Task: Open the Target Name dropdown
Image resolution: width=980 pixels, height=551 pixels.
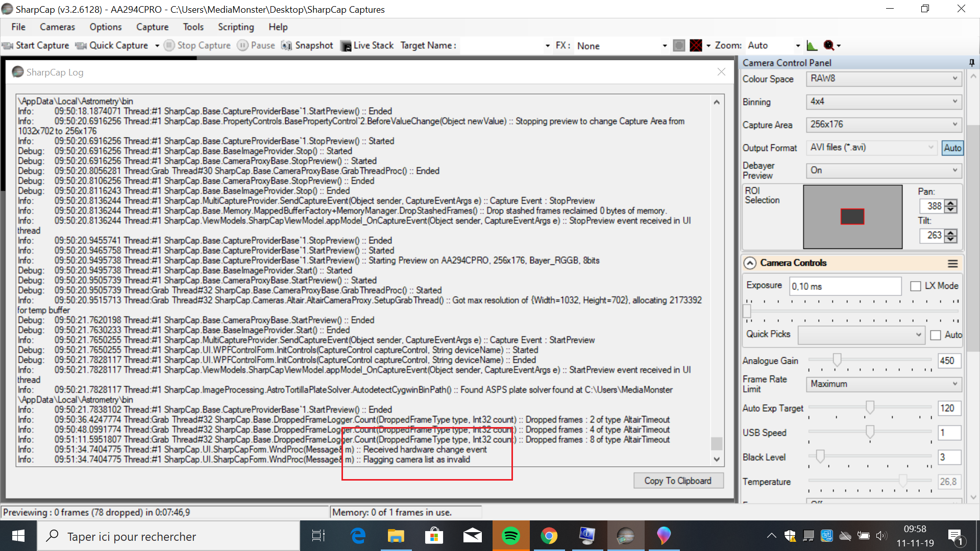Action: (x=548, y=46)
